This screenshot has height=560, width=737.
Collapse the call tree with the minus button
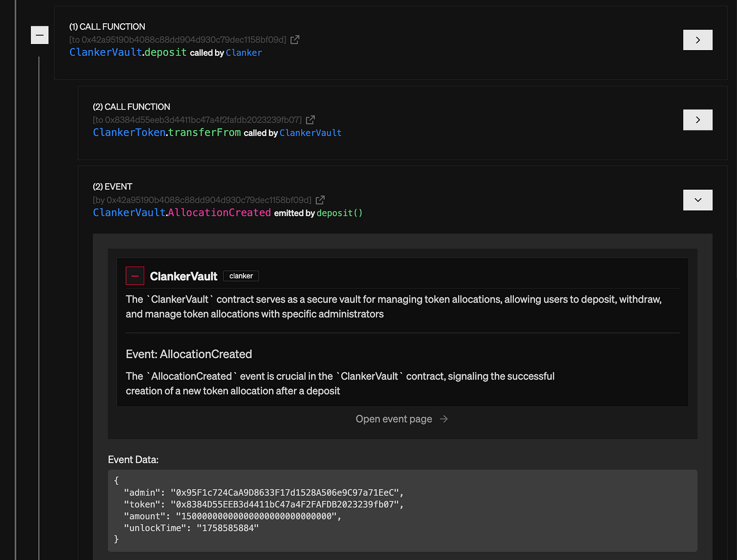(x=39, y=35)
